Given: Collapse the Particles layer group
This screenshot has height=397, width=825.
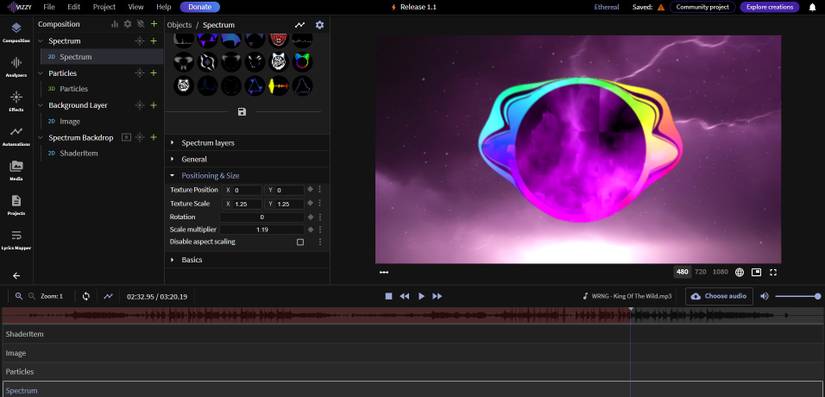Looking at the screenshot, I should [x=41, y=73].
